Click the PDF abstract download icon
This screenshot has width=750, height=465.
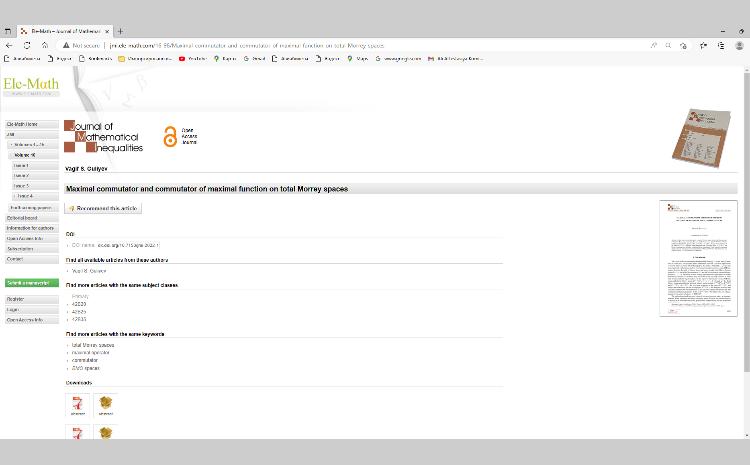coord(77,404)
